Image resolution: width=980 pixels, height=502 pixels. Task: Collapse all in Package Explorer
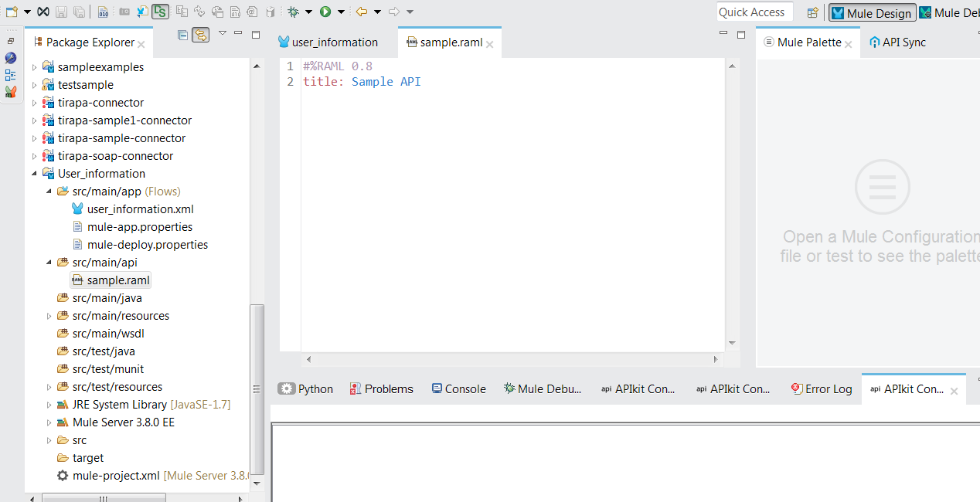click(x=183, y=35)
